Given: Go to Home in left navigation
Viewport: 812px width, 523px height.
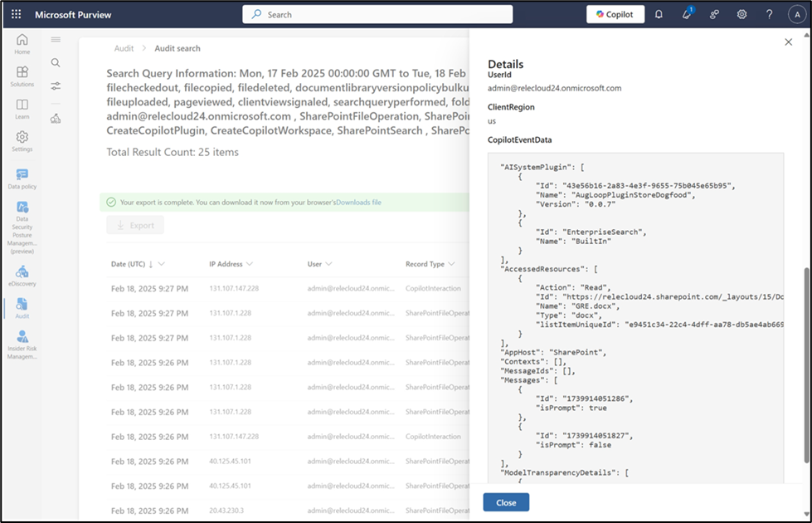Looking at the screenshot, I should click(22, 44).
